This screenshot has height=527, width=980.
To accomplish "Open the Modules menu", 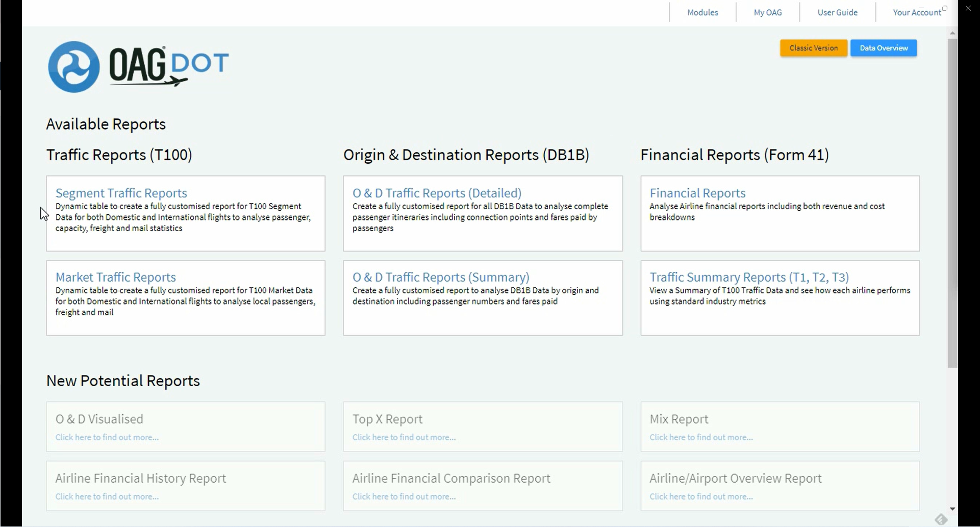I will tap(702, 12).
